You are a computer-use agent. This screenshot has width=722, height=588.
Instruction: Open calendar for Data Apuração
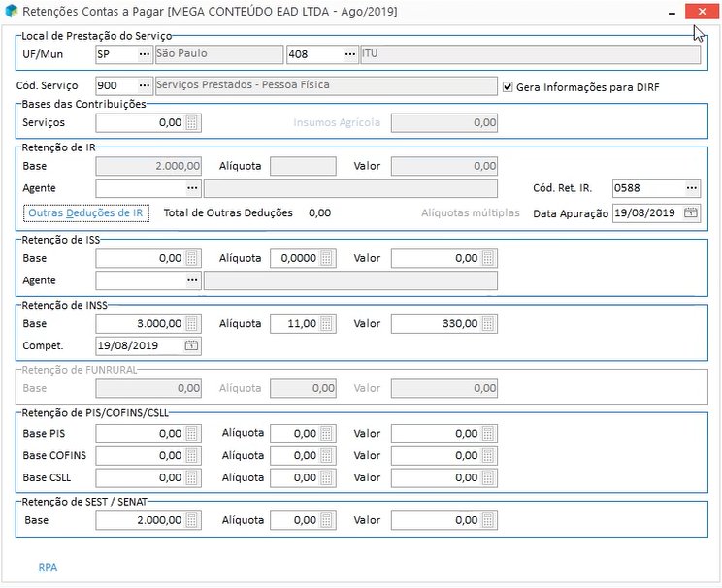[691, 213]
